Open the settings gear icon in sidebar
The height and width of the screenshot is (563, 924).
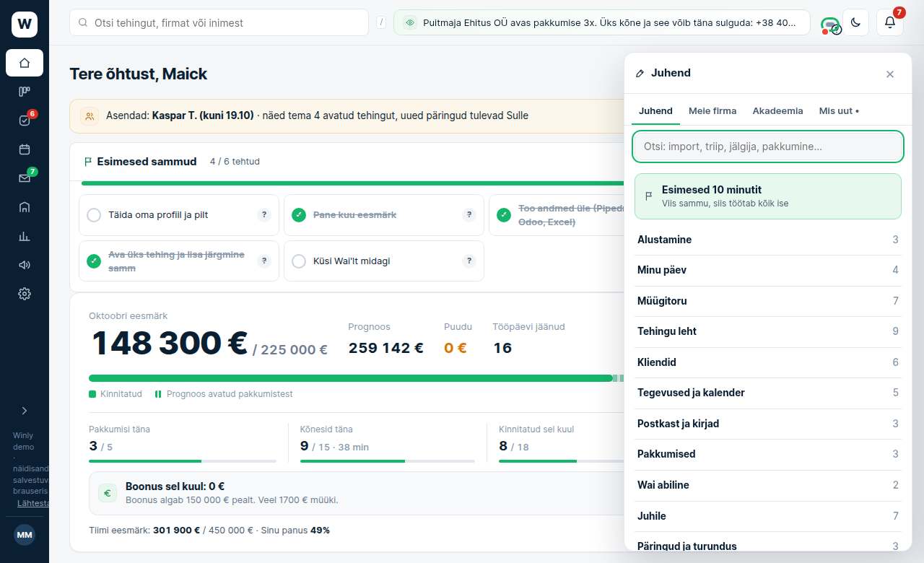pos(25,294)
